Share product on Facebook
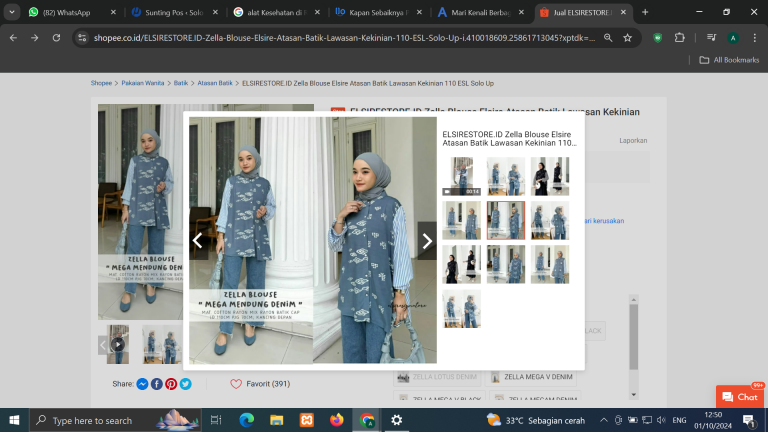 click(157, 384)
